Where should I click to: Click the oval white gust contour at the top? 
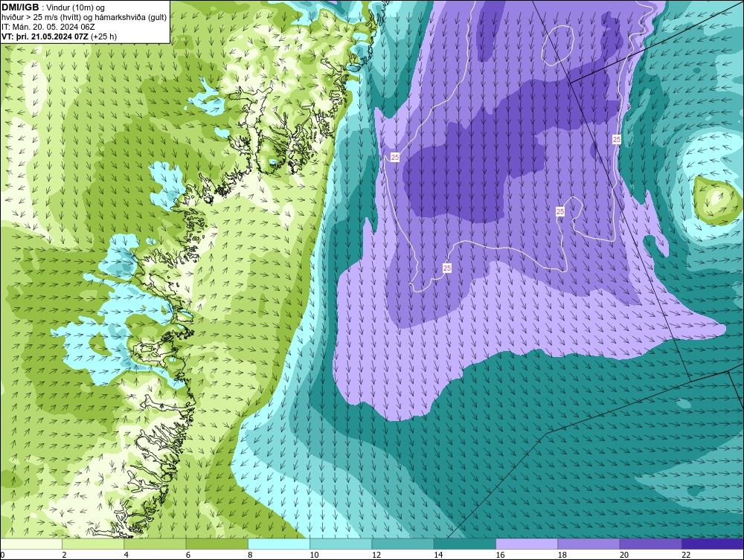tap(558, 45)
